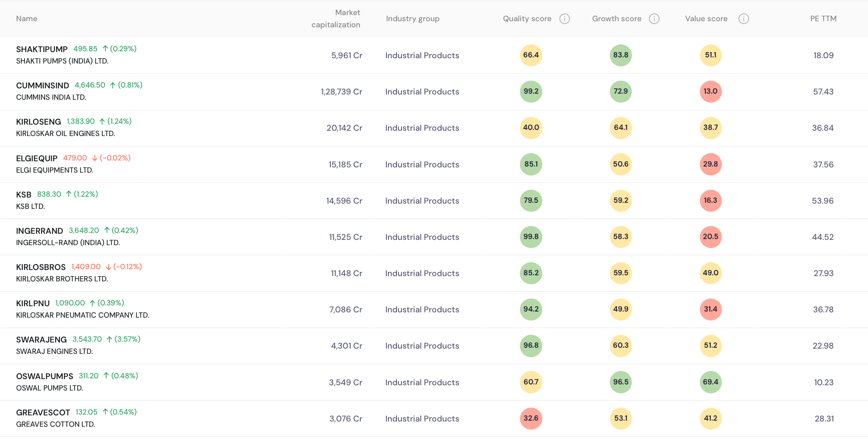Image resolution: width=868 pixels, height=439 pixels.
Task: Click OSWALPUMPS growth score badge 96.5
Action: tap(620, 382)
